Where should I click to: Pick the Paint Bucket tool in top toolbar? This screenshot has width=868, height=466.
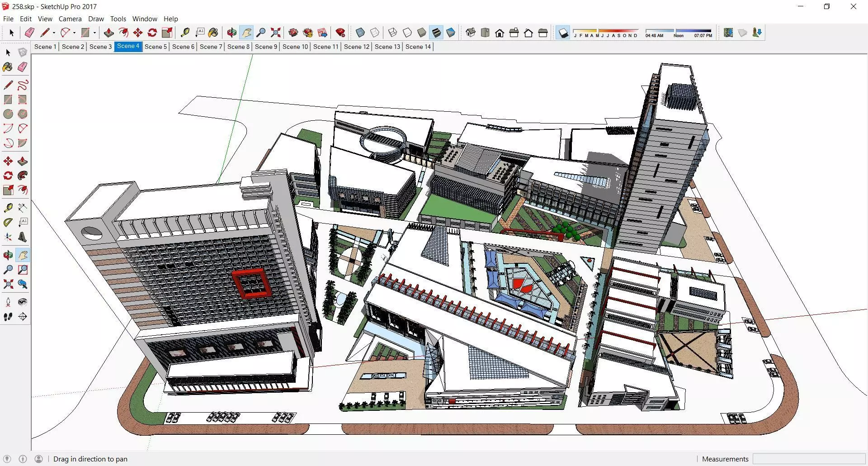pos(213,33)
